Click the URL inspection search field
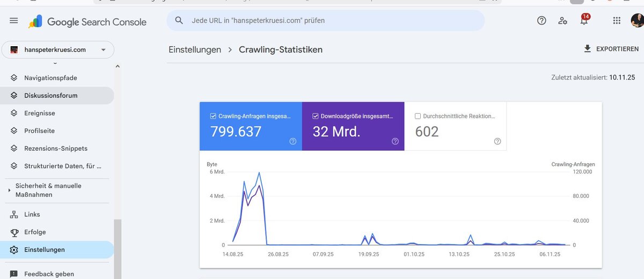The height and width of the screenshot is (279, 644). click(325, 21)
